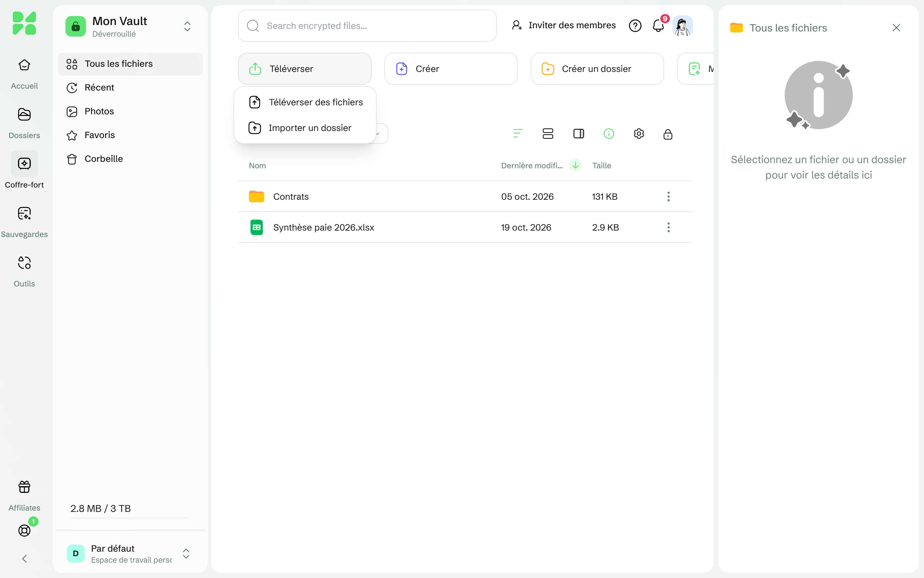Select the Coffre-fort vault icon
Viewport: 924px width, 578px height.
coord(24,164)
